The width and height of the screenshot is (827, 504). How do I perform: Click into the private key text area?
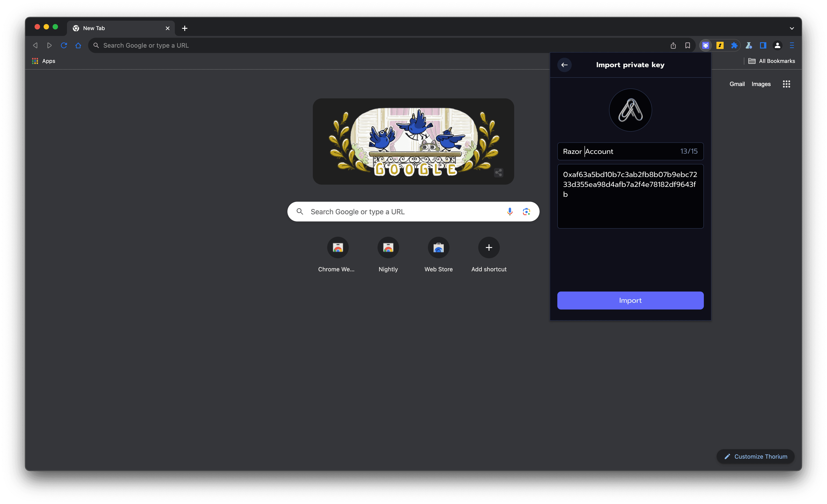click(x=630, y=196)
